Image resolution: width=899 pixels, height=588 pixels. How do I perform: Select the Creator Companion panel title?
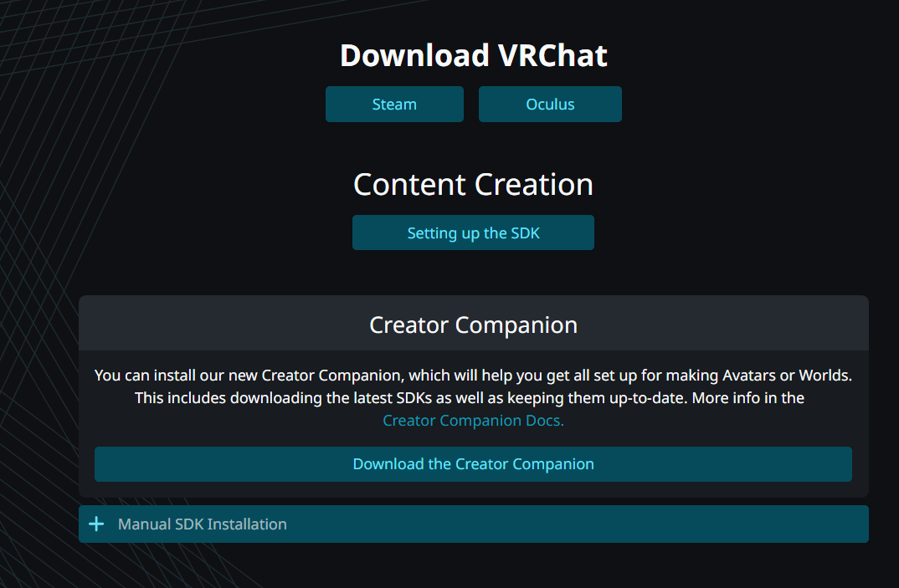tap(473, 325)
